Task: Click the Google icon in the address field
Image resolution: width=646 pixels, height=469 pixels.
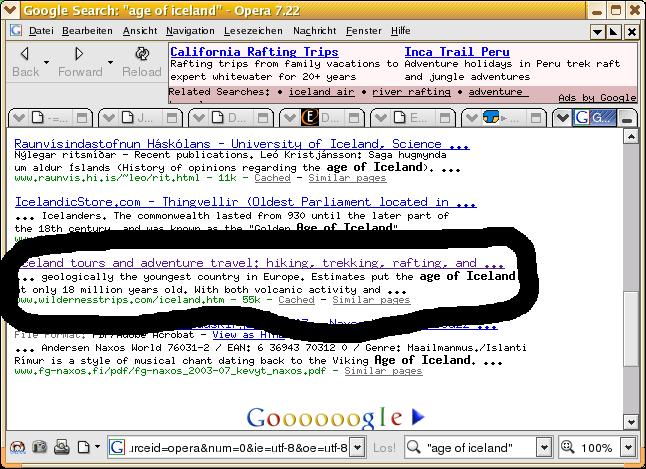Action: pos(117,447)
